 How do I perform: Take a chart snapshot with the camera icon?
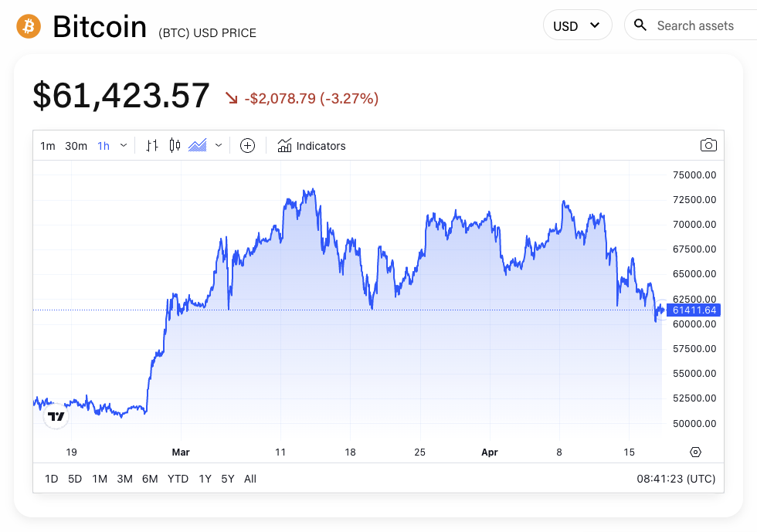(x=708, y=145)
